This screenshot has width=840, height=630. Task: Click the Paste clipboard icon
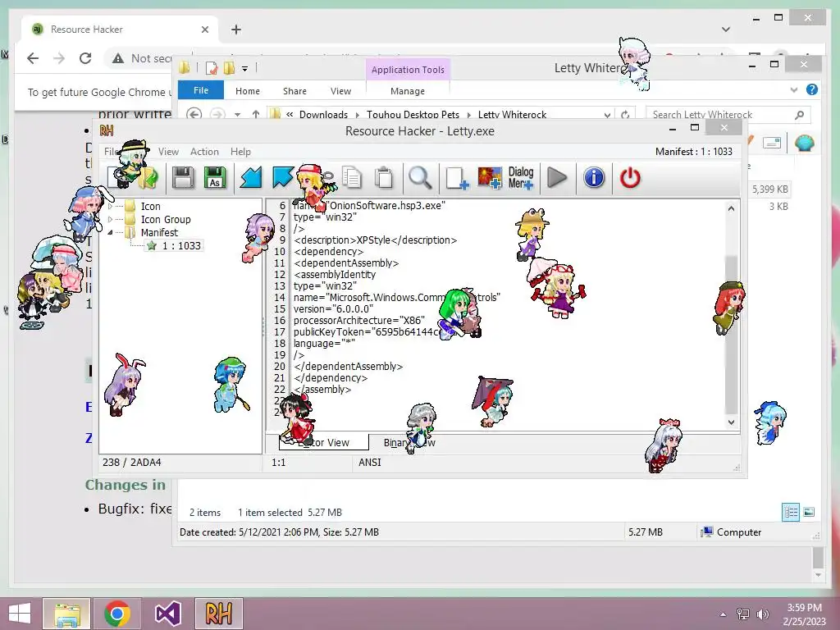[384, 178]
